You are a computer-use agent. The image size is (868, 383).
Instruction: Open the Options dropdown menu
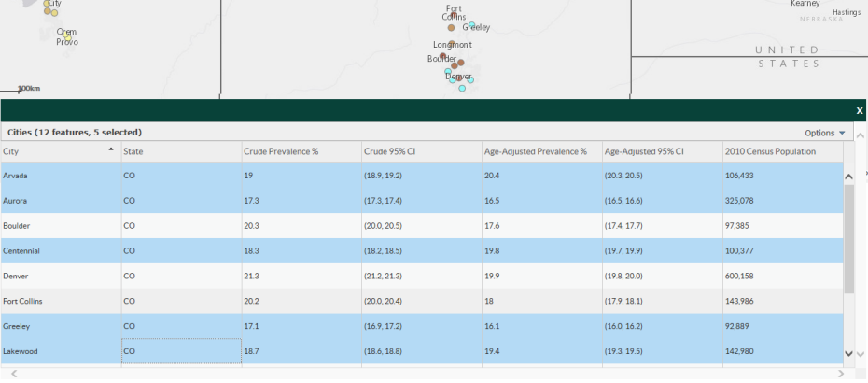pos(825,133)
